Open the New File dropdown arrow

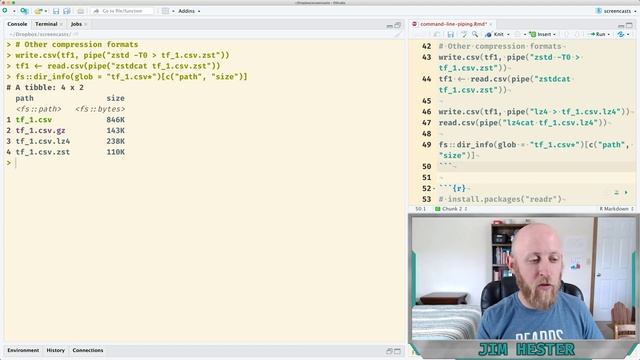click(13, 11)
